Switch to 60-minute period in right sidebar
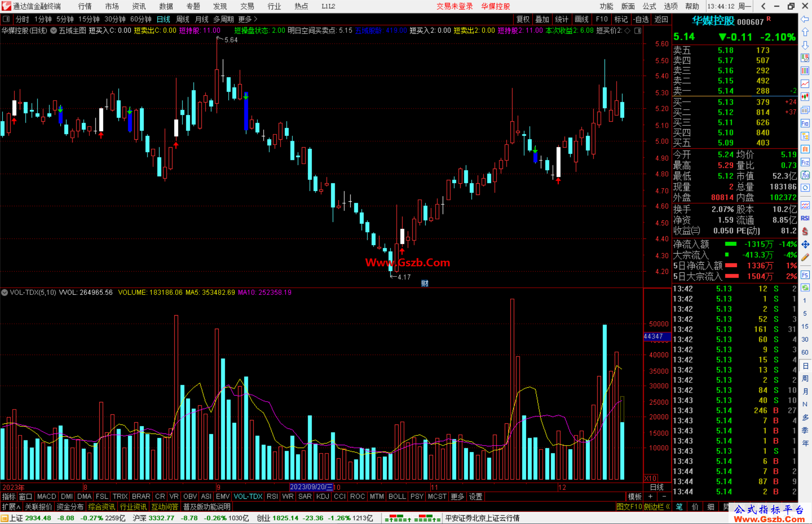Screen dimensions: 812x524 tap(804, 352)
